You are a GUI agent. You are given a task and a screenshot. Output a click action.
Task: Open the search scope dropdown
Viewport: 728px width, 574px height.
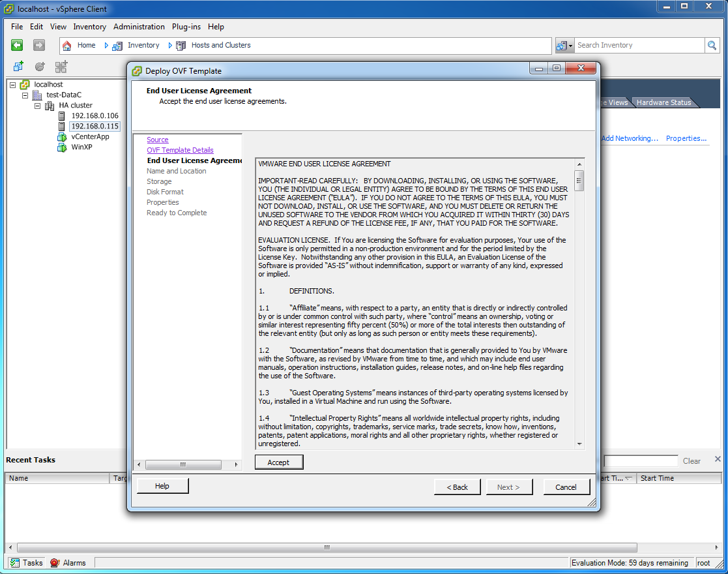[564, 46]
